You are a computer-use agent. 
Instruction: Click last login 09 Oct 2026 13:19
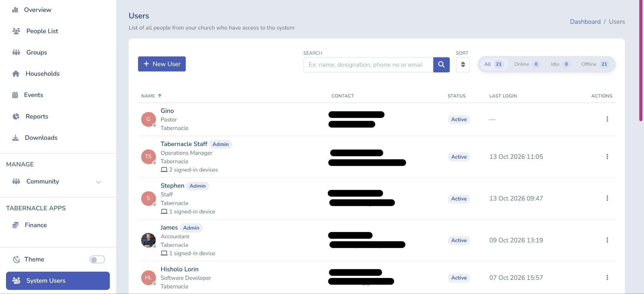click(x=516, y=240)
